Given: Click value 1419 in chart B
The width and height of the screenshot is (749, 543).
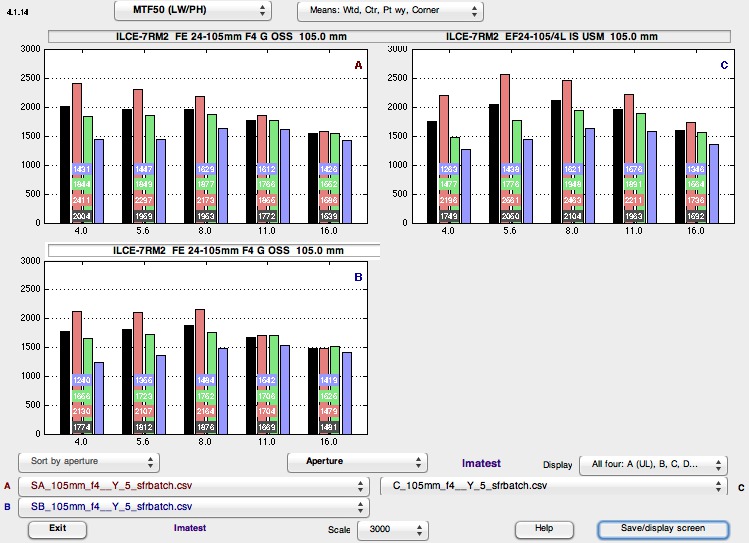Looking at the screenshot, I should [329, 380].
